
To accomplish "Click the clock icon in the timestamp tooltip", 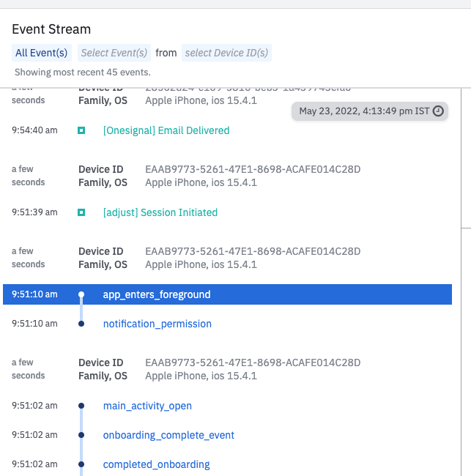I will coord(438,111).
